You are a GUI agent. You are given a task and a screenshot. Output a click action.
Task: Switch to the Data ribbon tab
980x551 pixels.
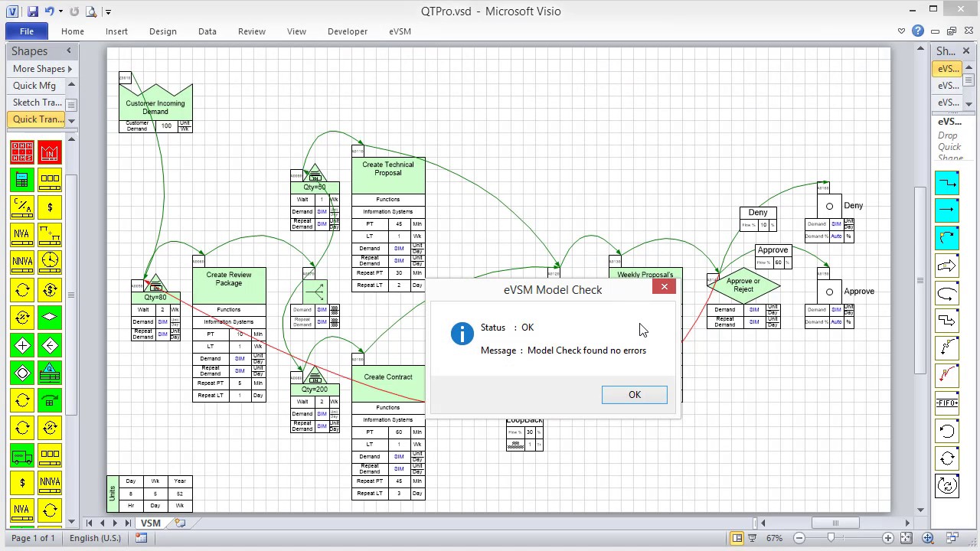point(207,31)
